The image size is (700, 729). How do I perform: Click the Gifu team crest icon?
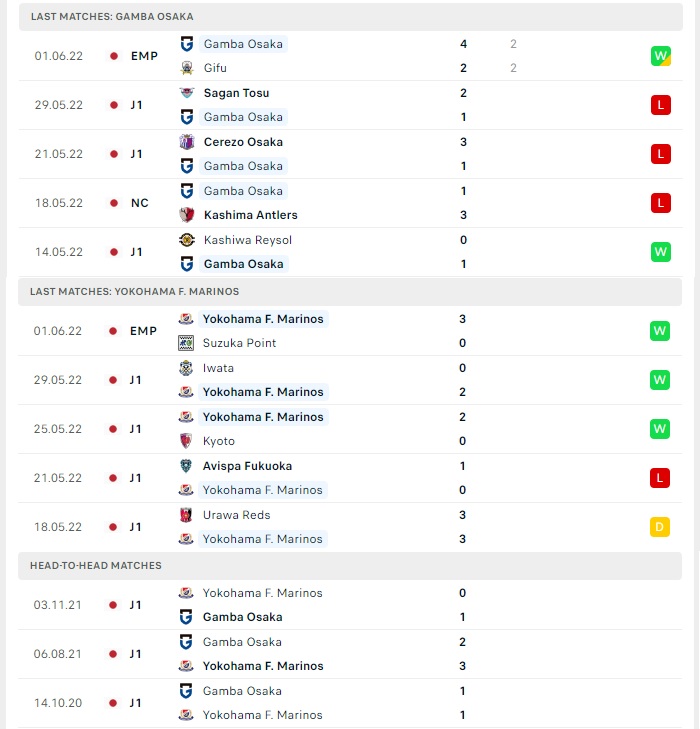(x=187, y=68)
